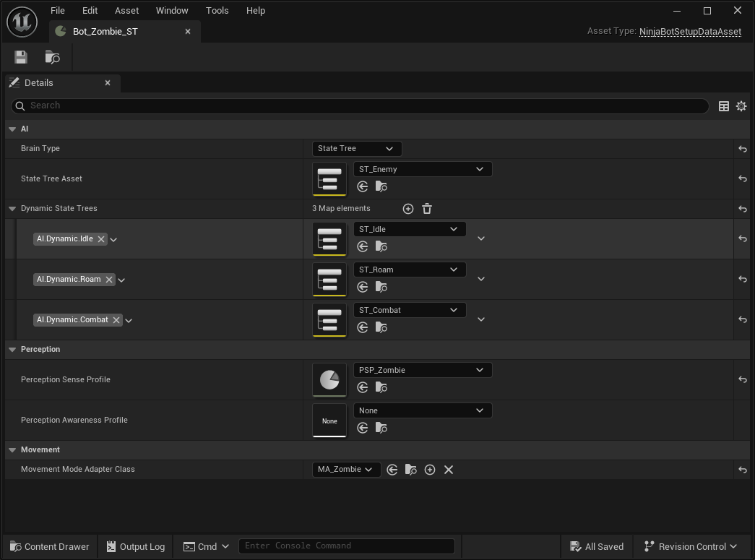Toggle the property matrix display icon
Screen dimensions: 755x560
723,105
